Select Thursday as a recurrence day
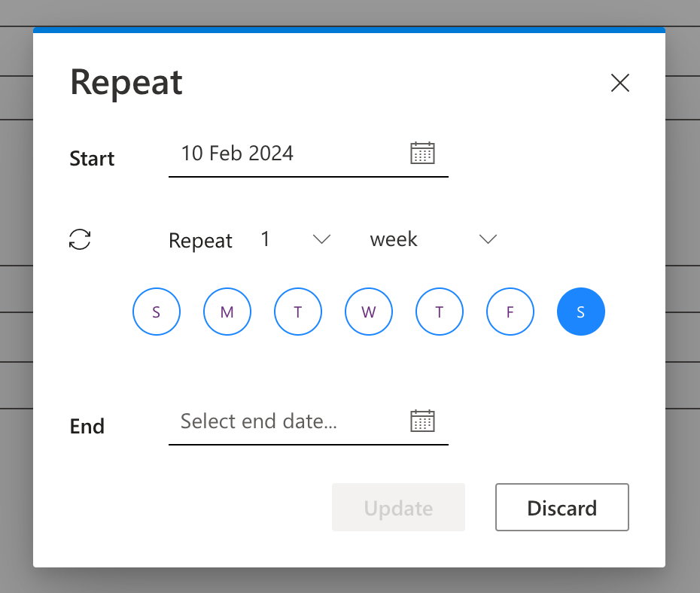This screenshot has width=700, height=593. point(439,311)
